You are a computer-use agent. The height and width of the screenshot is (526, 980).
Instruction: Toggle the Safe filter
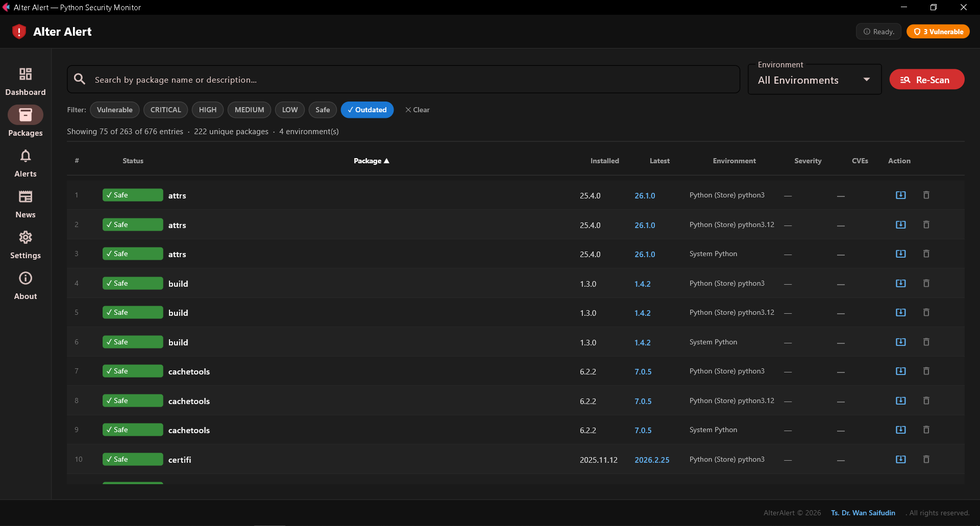click(x=322, y=110)
